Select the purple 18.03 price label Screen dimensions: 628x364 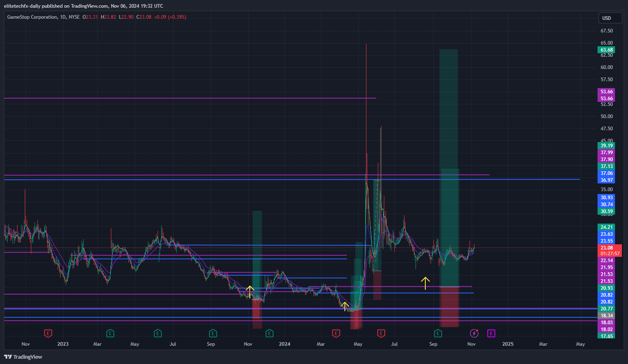(x=606, y=323)
